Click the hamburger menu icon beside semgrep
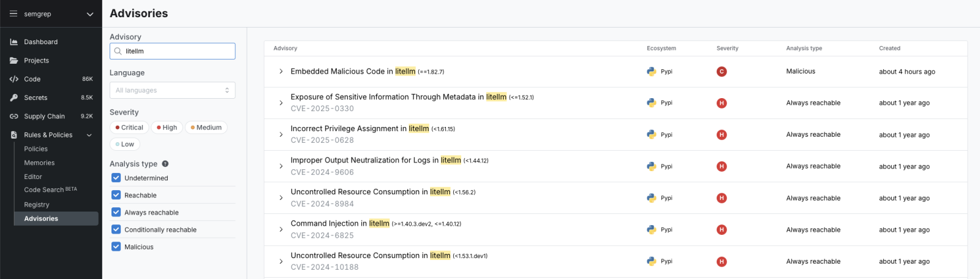The image size is (980, 279). point(13,13)
